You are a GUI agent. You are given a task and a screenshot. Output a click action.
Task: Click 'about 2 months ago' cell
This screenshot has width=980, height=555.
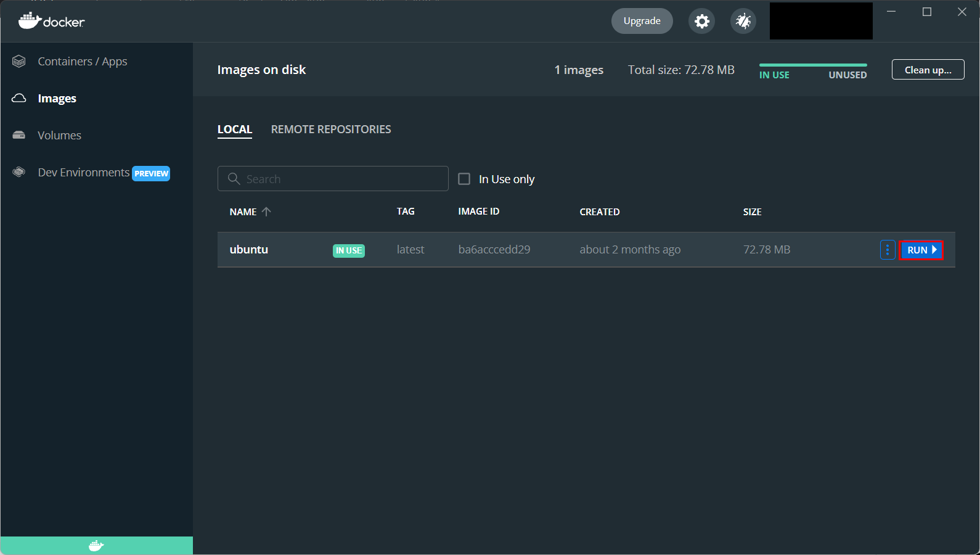tap(630, 249)
